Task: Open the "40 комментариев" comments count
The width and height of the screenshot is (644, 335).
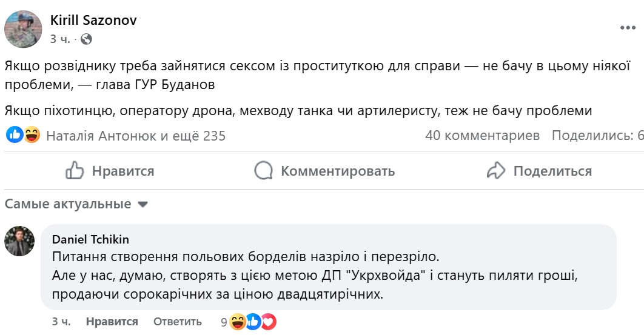Action: pos(482,136)
